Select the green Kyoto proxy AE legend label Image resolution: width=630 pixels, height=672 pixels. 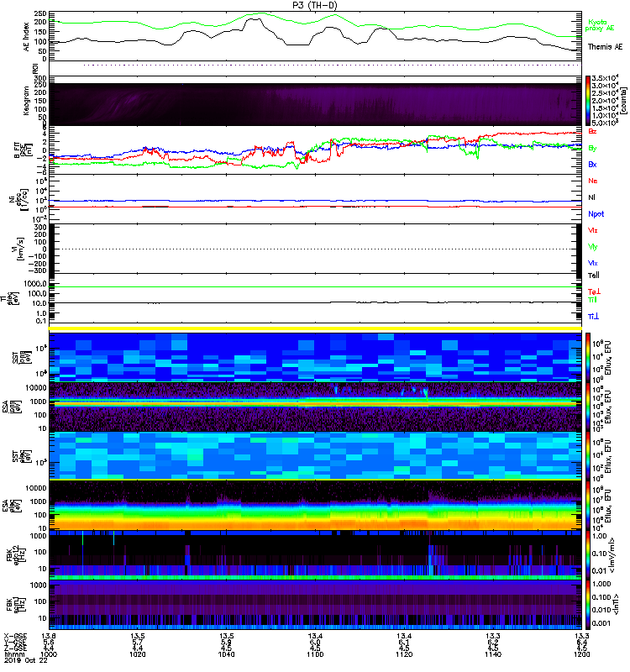coord(600,25)
